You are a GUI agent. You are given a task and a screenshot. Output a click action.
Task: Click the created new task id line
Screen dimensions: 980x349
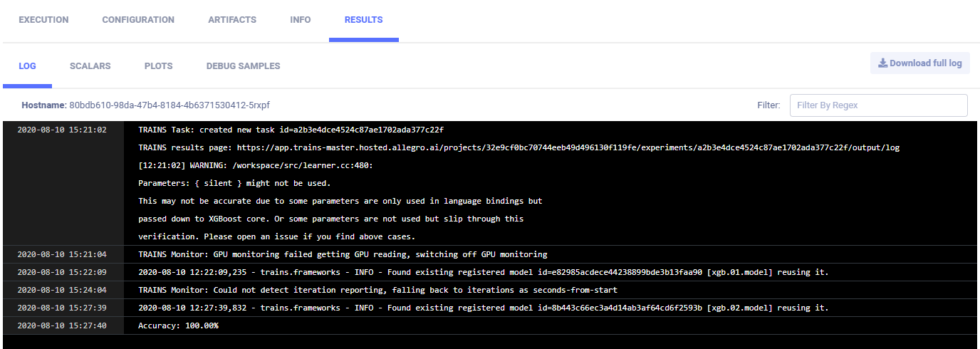point(291,130)
